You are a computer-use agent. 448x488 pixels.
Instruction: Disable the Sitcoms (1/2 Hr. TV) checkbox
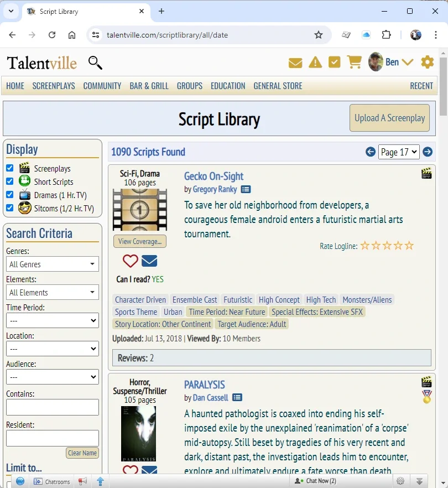tap(10, 208)
